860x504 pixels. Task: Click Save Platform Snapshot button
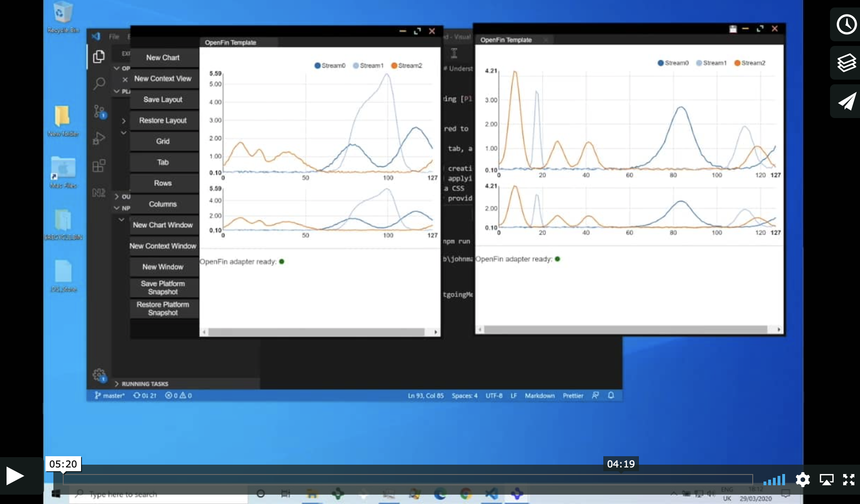click(163, 288)
